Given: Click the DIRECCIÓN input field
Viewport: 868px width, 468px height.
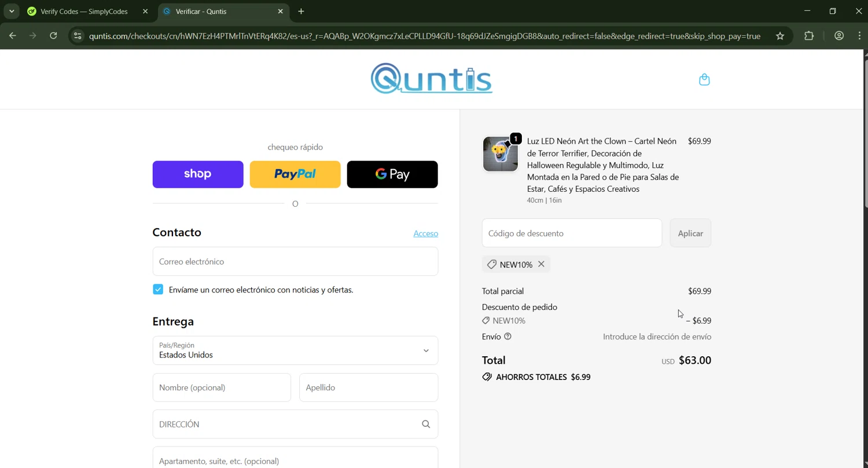Looking at the screenshot, I should [295, 424].
